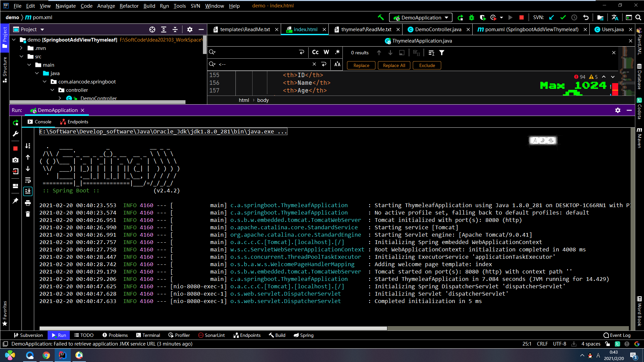644x362 pixels.
Task: Print console output using printer icon
Action: 28,203
